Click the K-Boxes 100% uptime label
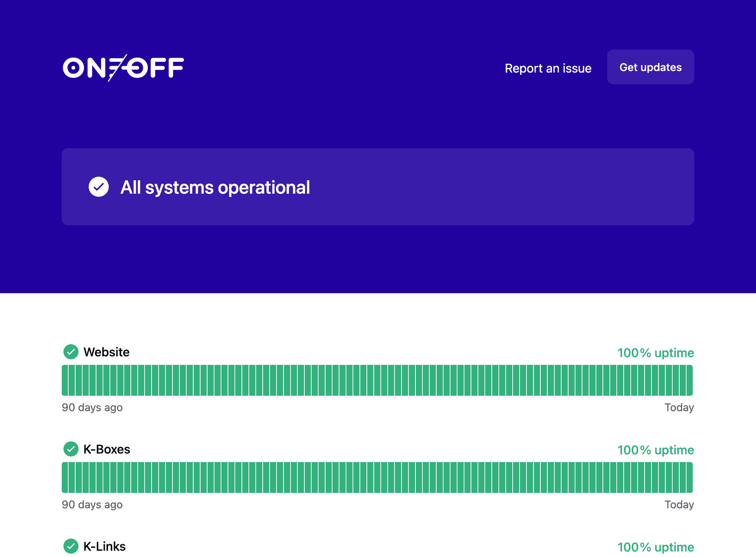 (655, 450)
